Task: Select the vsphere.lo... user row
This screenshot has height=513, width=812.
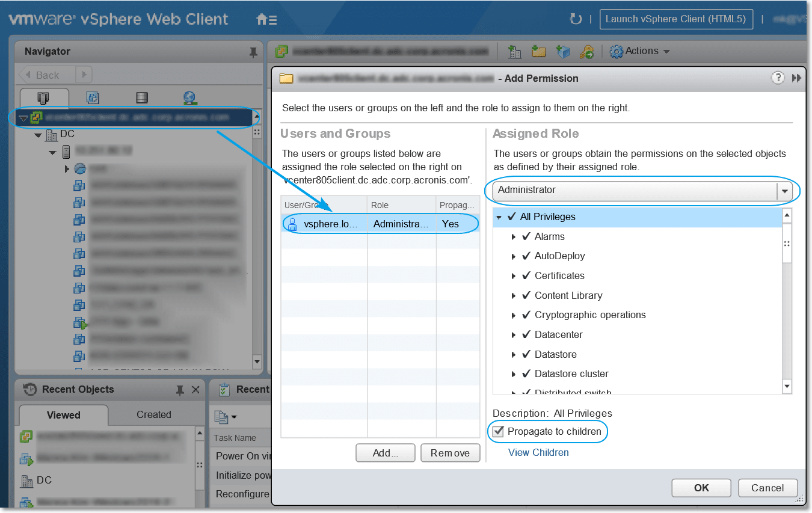Action: pos(381,224)
